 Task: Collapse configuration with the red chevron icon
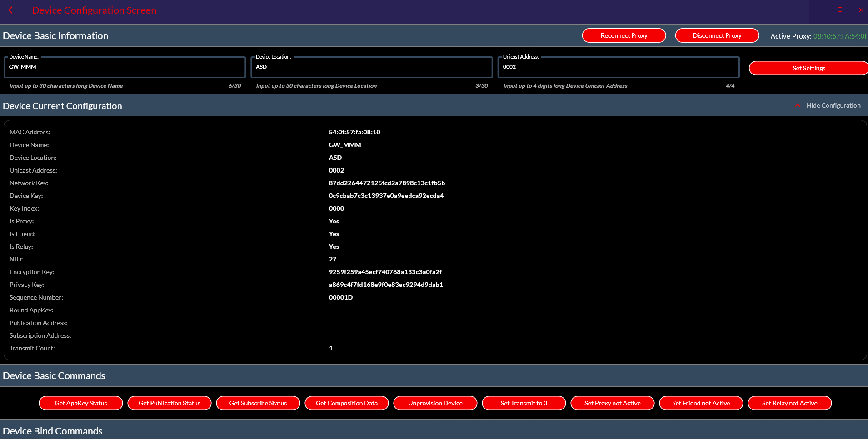(798, 105)
